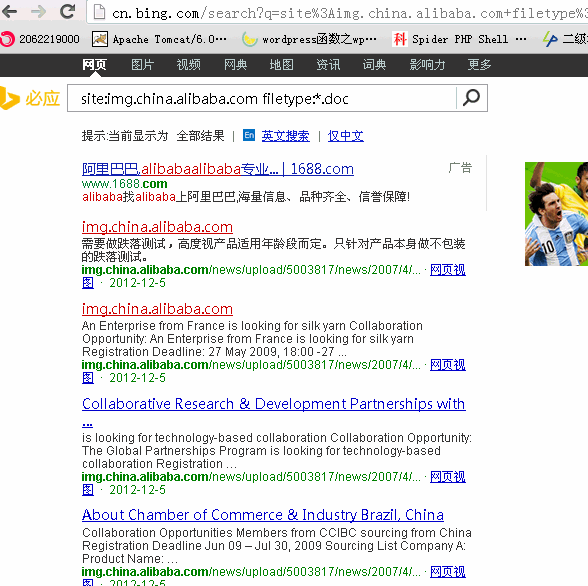The image size is (588, 586).
Task: Click the browser back arrow
Action: [9, 12]
